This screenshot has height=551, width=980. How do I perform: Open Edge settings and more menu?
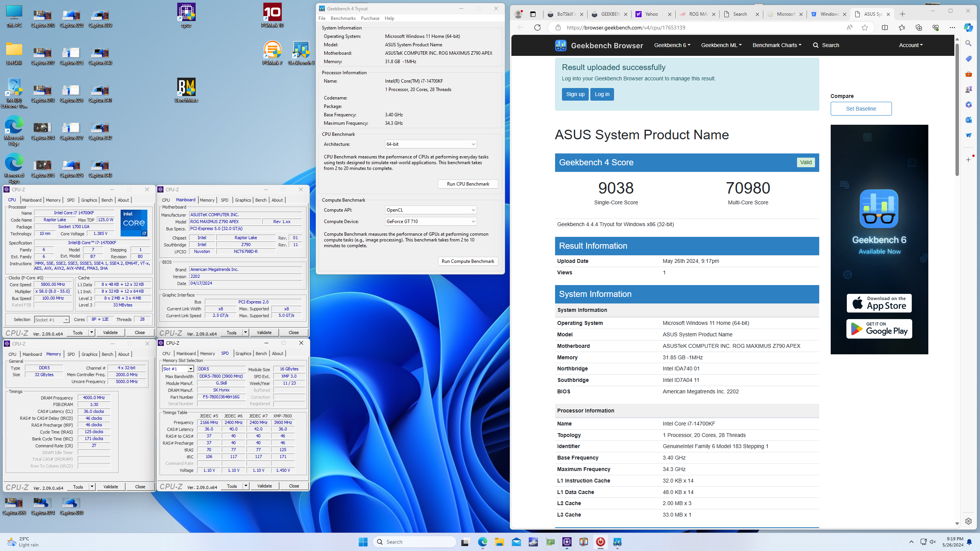coord(952,28)
